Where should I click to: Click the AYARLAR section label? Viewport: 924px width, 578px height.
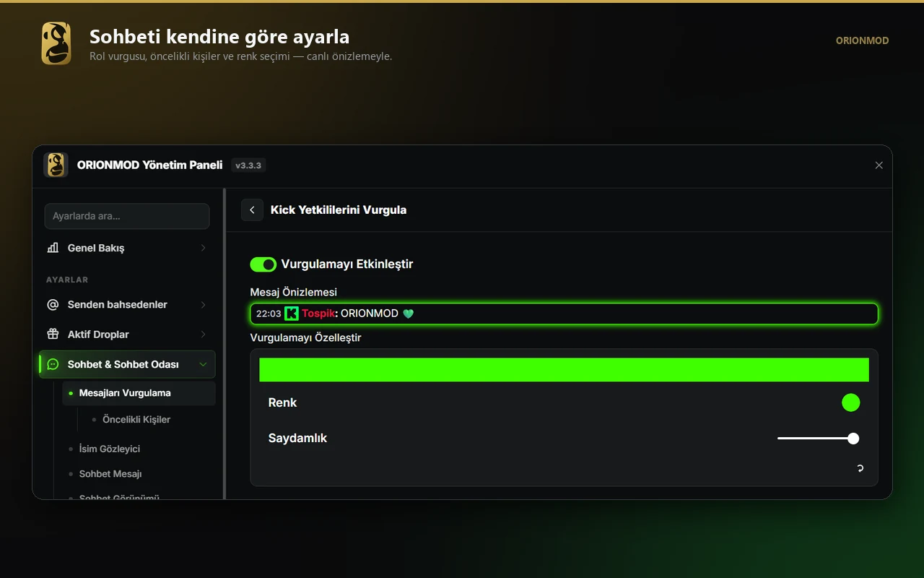[67, 280]
